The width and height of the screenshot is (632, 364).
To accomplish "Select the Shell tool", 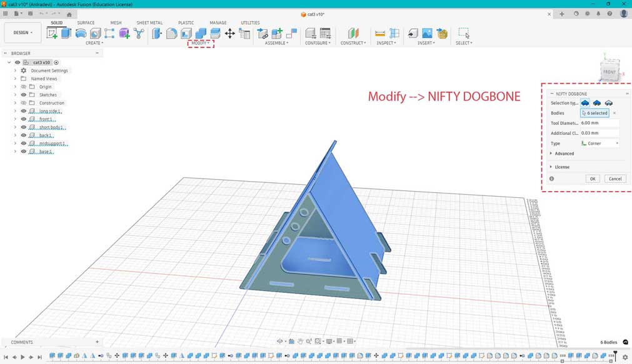I will pyautogui.click(x=186, y=33).
